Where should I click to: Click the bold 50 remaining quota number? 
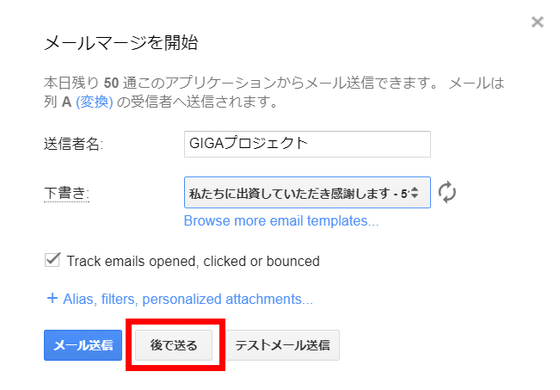click(111, 84)
